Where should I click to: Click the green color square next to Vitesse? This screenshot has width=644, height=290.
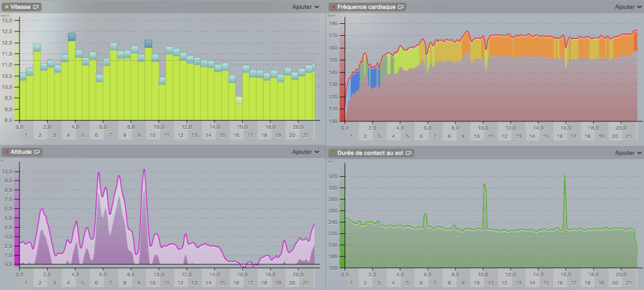(6, 7)
